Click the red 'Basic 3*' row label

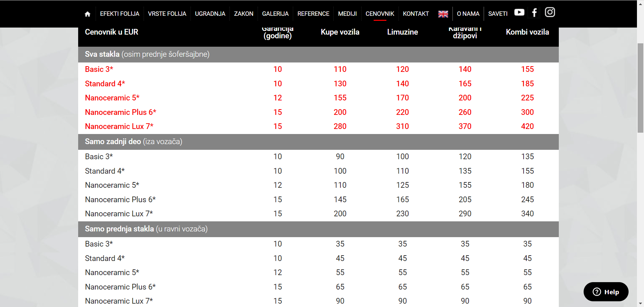99,69
